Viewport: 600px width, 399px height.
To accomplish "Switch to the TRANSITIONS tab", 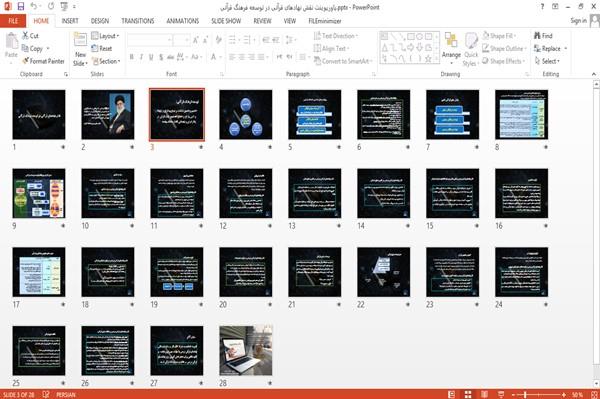I will 138,21.
